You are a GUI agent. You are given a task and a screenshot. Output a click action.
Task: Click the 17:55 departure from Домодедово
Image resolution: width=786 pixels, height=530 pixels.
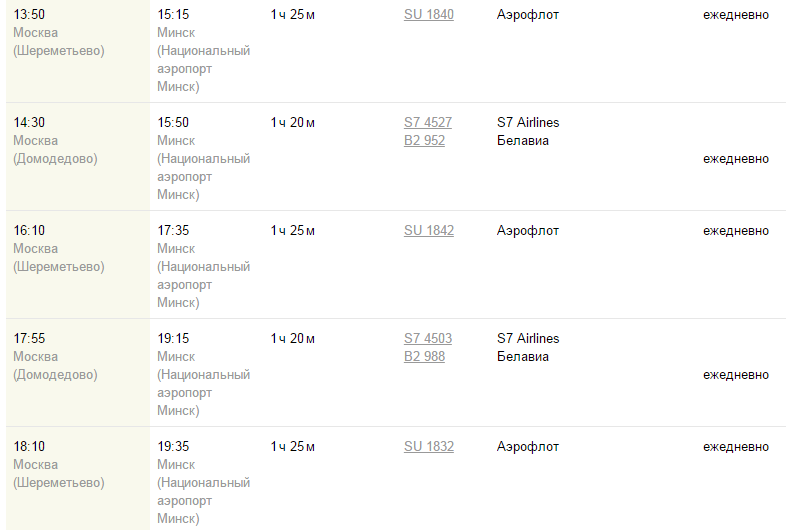point(29,339)
